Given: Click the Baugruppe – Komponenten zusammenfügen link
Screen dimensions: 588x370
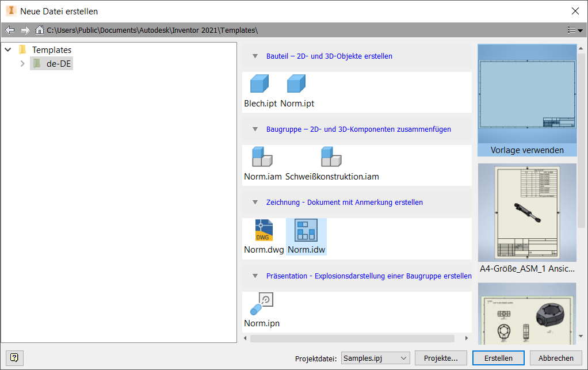Looking at the screenshot, I should click(358, 129).
